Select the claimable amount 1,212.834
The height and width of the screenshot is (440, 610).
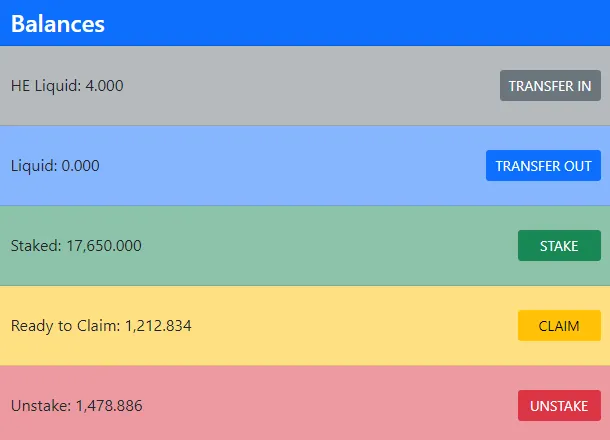click(158, 326)
